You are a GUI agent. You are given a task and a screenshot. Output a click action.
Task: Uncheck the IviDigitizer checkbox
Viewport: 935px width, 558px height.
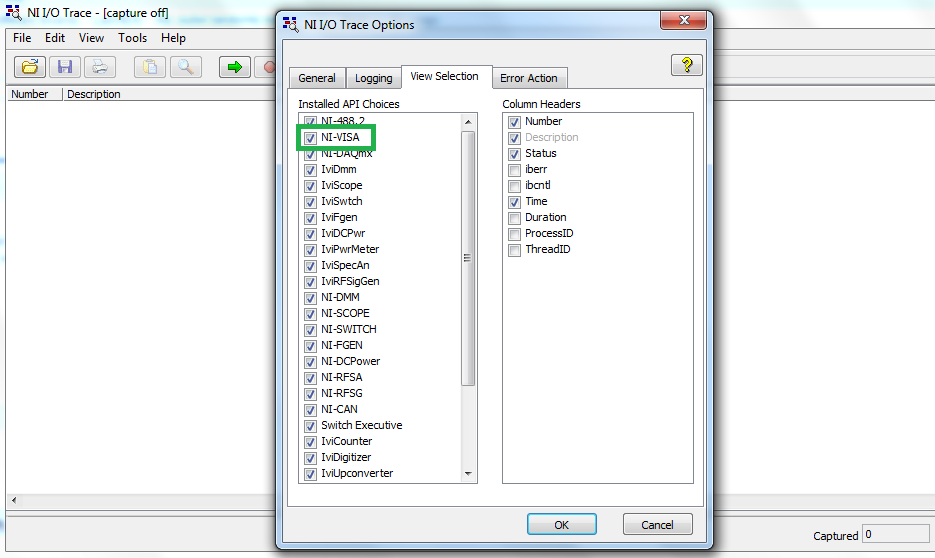pos(310,458)
